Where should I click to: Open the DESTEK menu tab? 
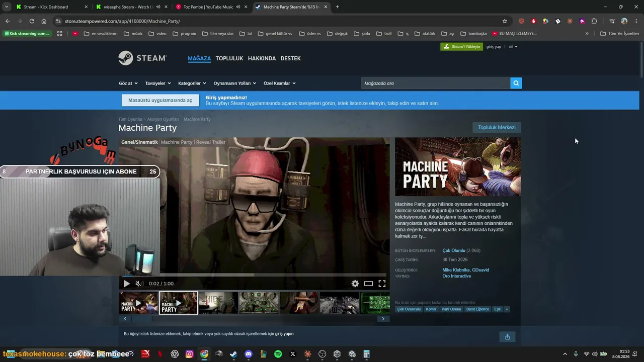click(290, 58)
